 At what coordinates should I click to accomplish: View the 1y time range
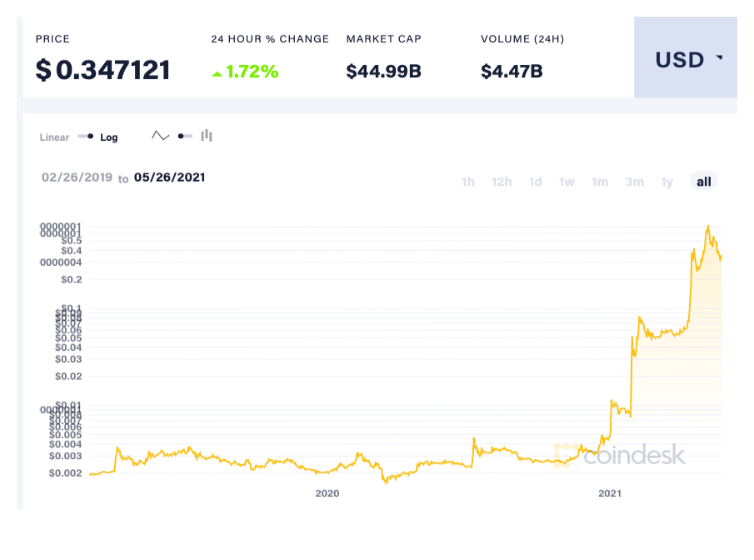[667, 182]
